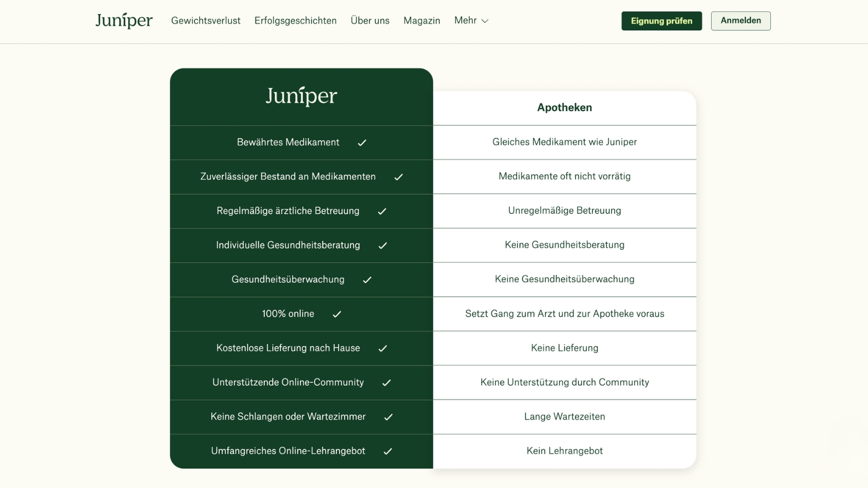Click the Anmelden button

point(741,21)
